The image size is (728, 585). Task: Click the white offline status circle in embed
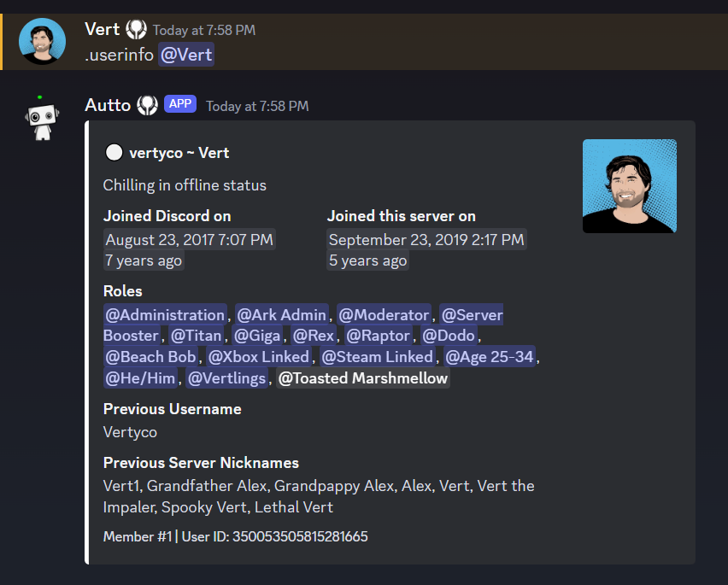click(x=114, y=153)
